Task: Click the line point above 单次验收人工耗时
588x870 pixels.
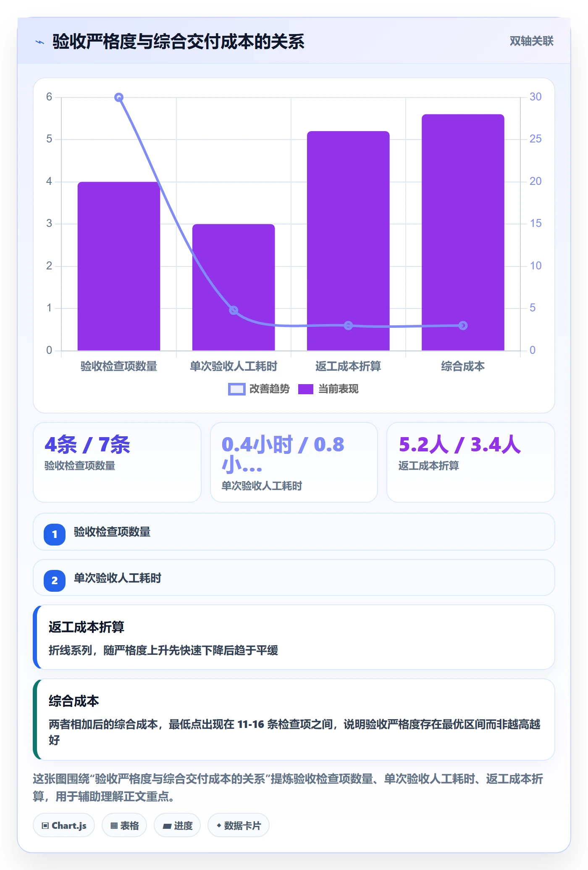Action: pos(234,310)
